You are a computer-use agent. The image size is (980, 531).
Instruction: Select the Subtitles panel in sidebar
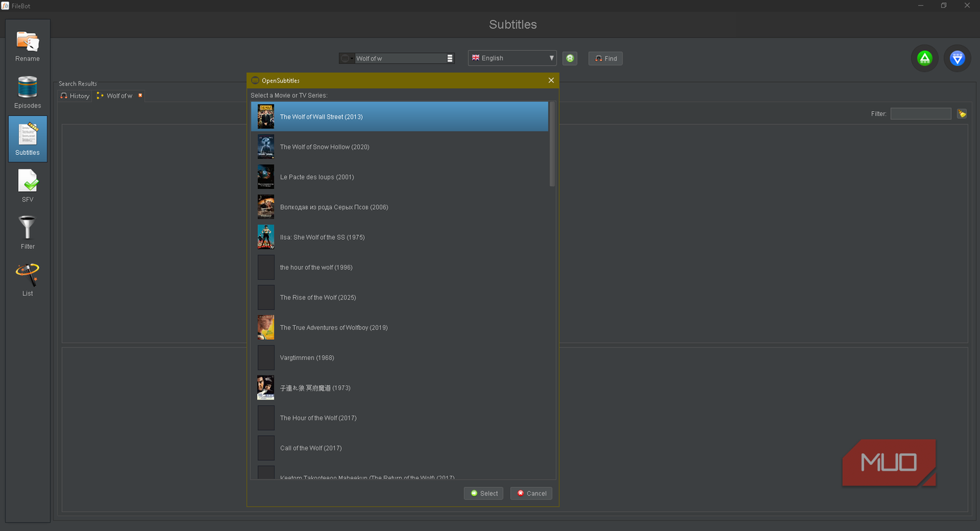28,139
